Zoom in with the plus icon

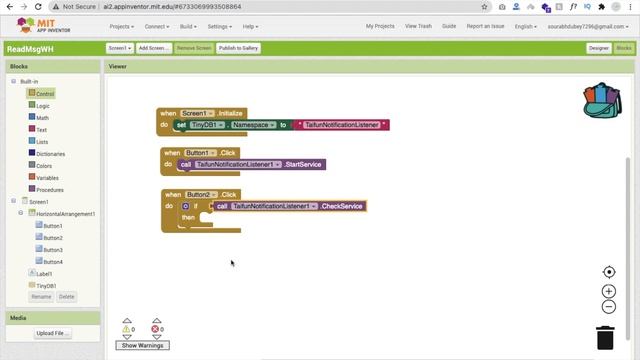point(609,291)
